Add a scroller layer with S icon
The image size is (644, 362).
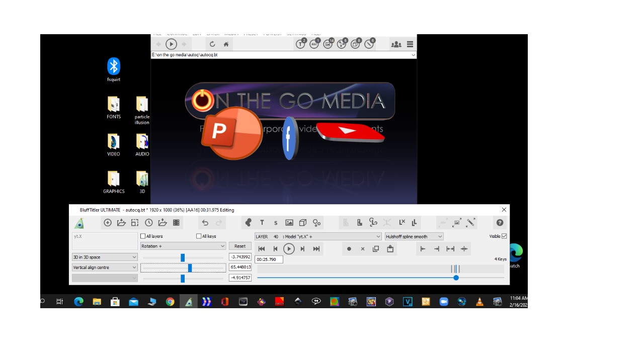[x=276, y=223]
